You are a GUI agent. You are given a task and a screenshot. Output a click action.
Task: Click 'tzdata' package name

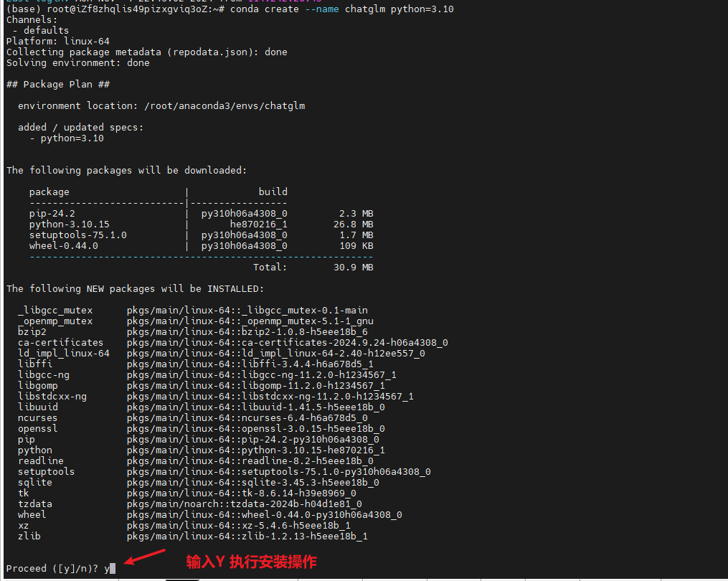(x=35, y=504)
